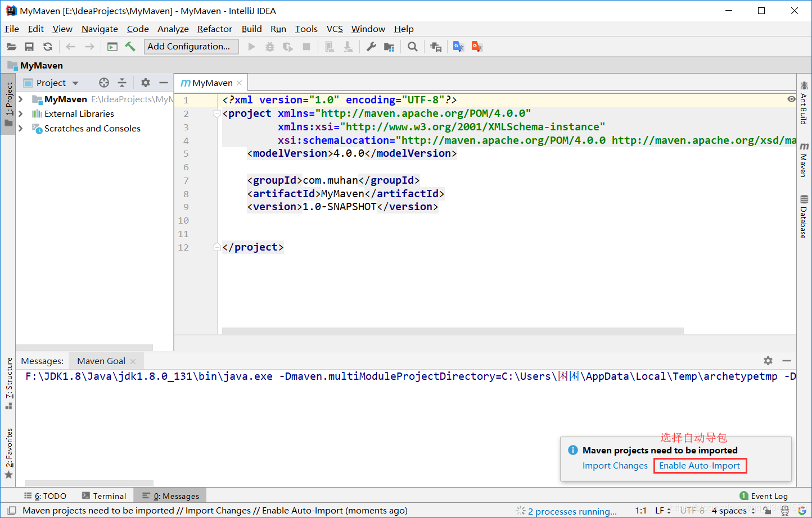Click the Save All floppy icon

coord(29,47)
